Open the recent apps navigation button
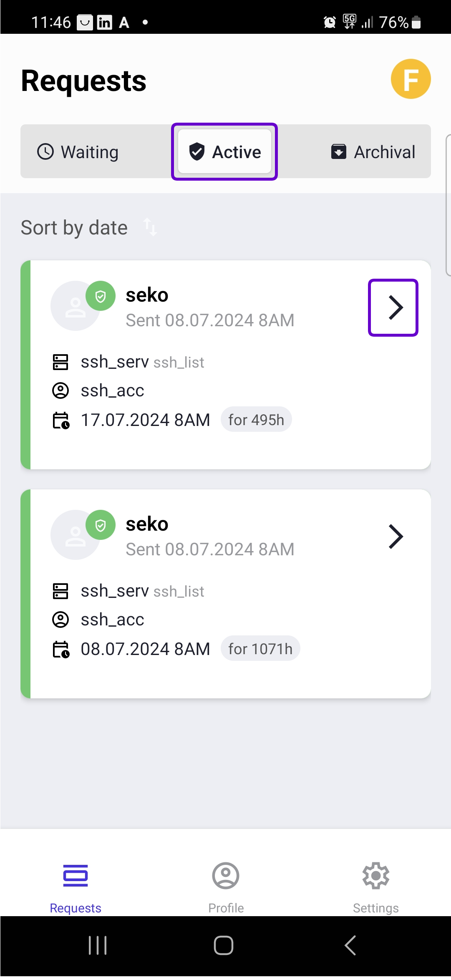 click(98, 945)
